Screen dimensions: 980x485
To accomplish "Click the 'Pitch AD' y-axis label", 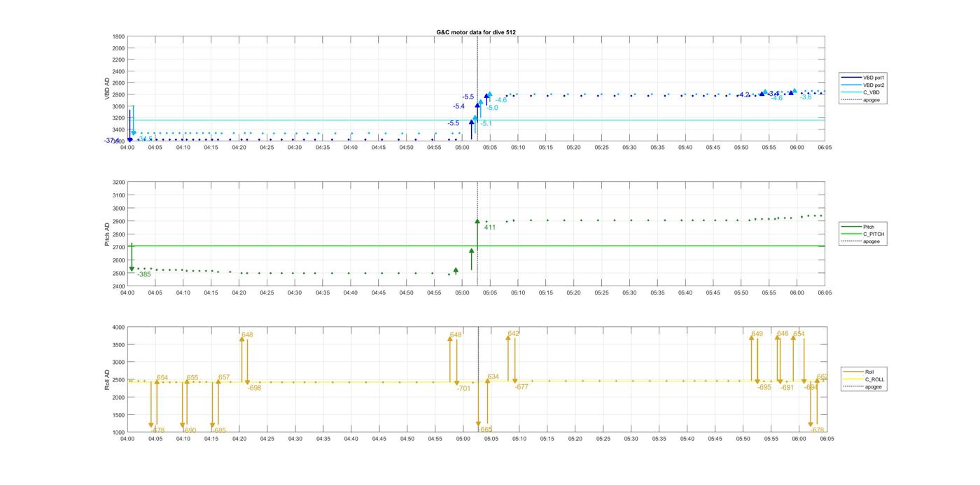I will point(107,234).
